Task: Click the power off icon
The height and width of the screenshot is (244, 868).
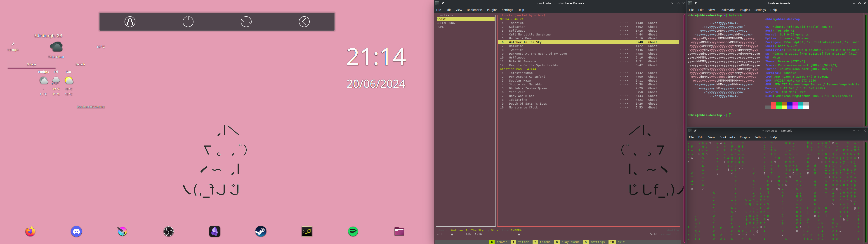Action: click(188, 21)
